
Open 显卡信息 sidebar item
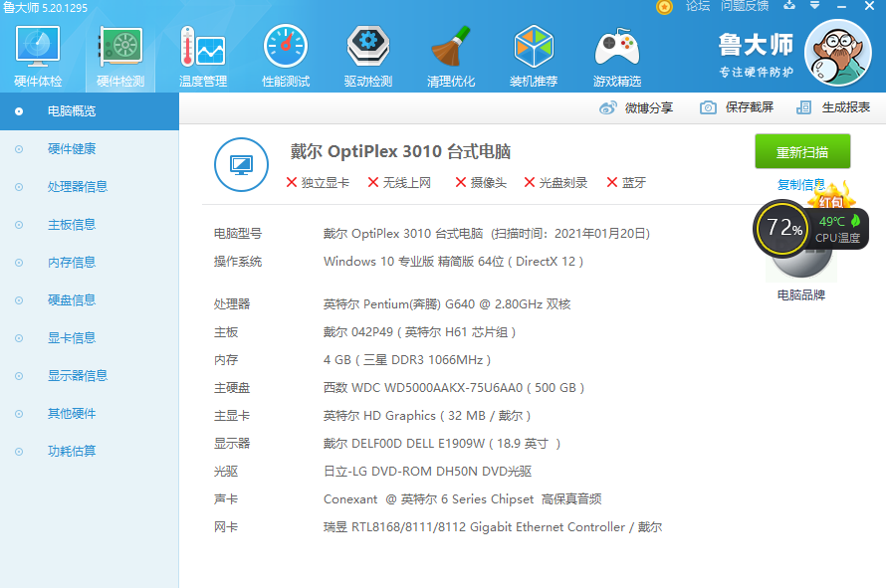tap(90, 337)
